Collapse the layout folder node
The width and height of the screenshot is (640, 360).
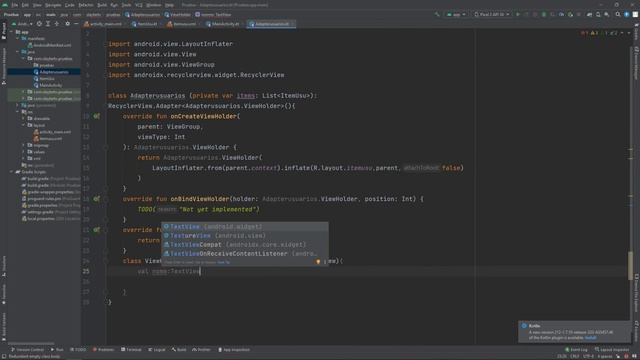(x=24, y=125)
